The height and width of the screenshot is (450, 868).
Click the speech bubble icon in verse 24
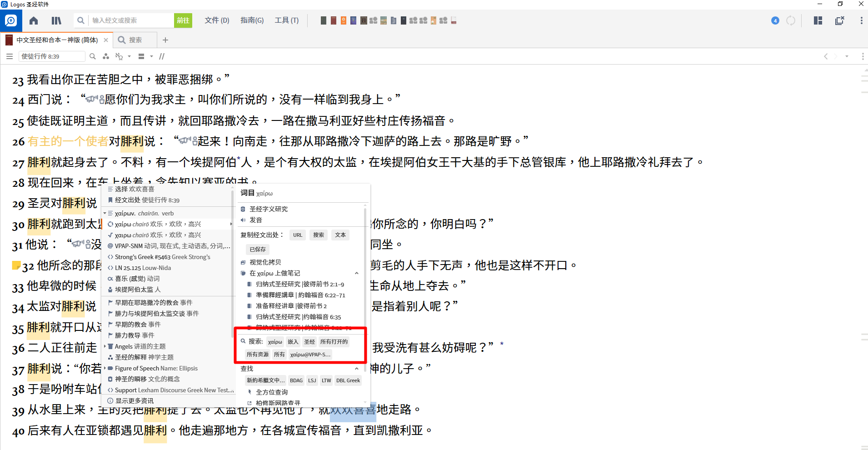[95, 99]
